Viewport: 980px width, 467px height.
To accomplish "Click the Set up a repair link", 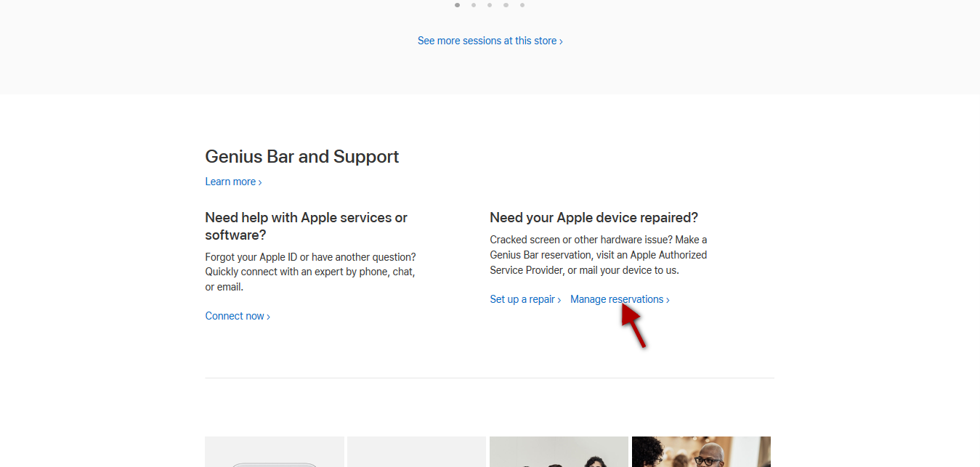I will click(x=525, y=299).
